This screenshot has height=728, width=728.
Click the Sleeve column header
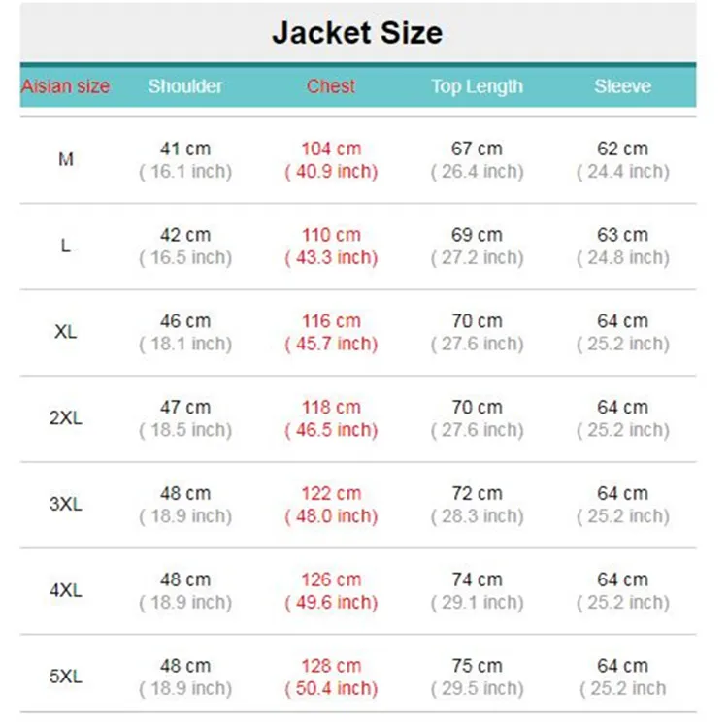[x=622, y=86]
